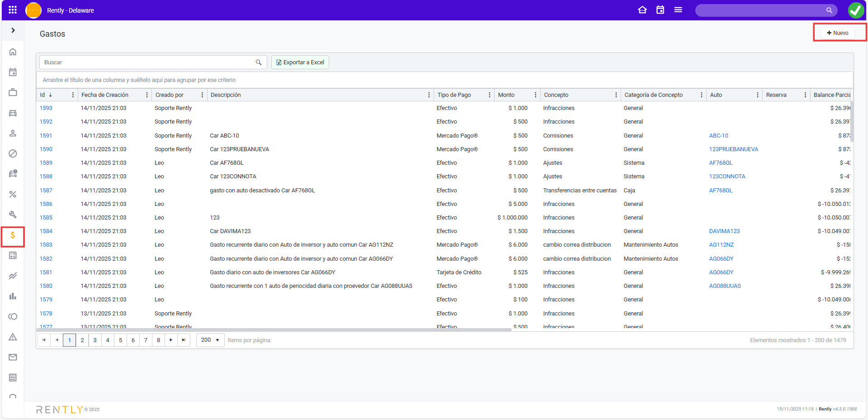Open the calendar icon in top bar
The height and width of the screenshot is (420, 868).
[660, 10]
